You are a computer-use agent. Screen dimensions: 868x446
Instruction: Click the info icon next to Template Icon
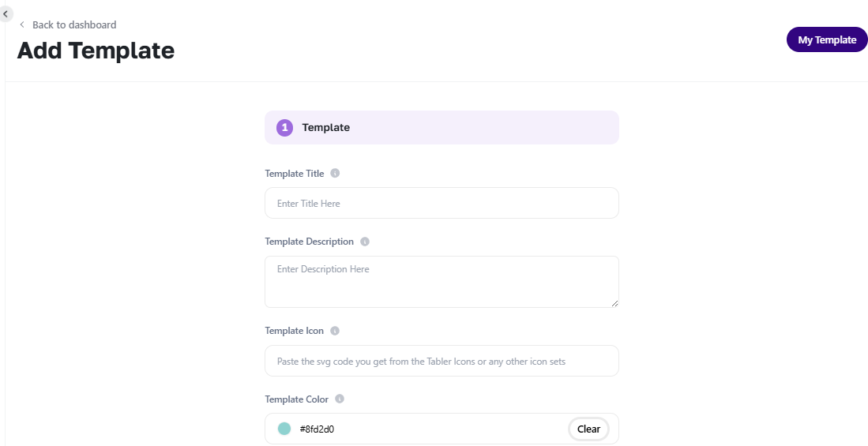[x=335, y=331]
